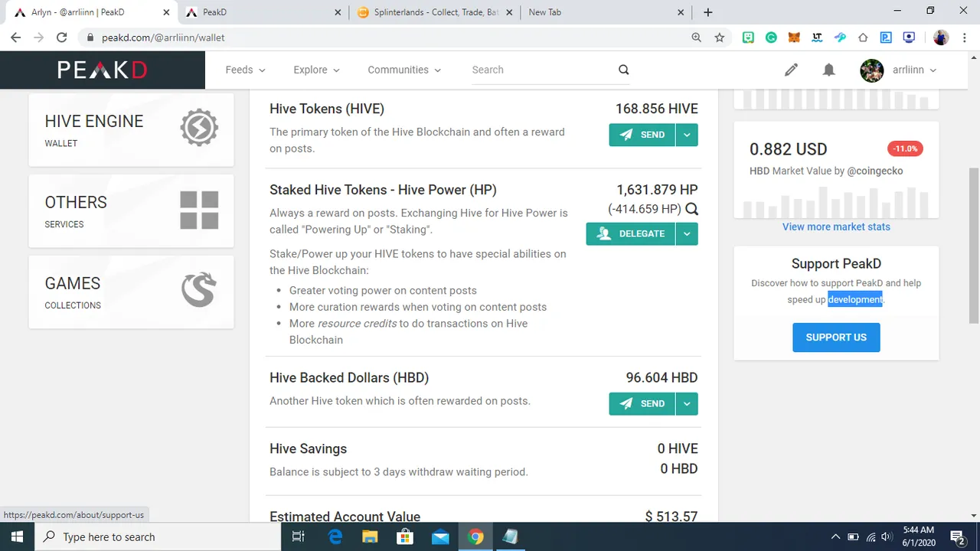Open Task View on the taskbar
Viewport: 980px width, 551px height.
(x=299, y=536)
